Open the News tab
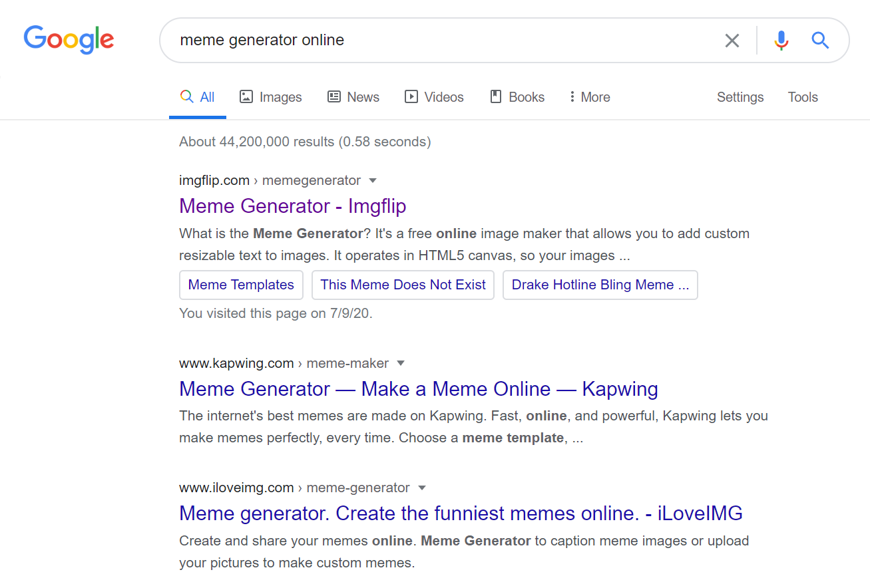Image resolution: width=870 pixels, height=588 pixels. (x=353, y=97)
